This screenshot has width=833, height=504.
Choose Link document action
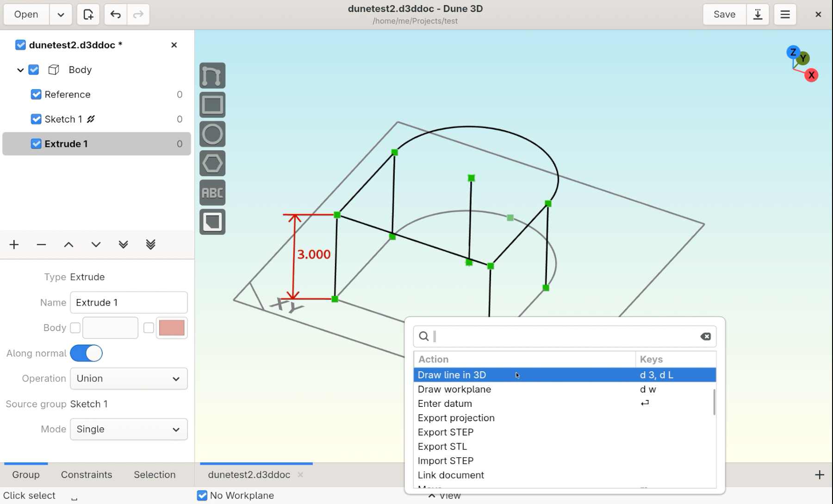tap(565, 475)
